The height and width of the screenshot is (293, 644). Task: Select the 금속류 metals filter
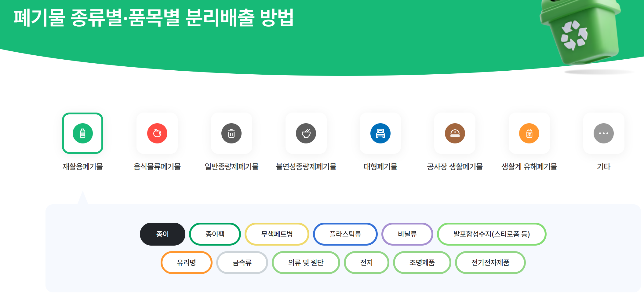[x=242, y=262]
